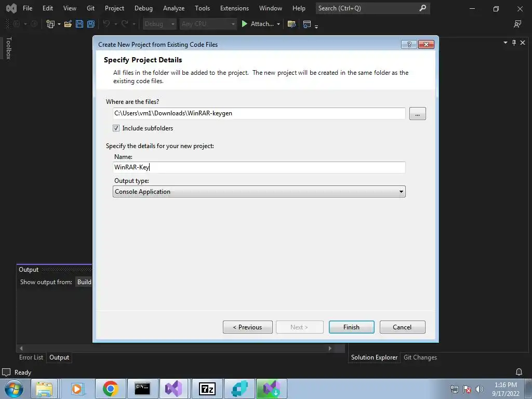
Task: Click the output horizontal scrollbar right arrow
Action: tap(329, 349)
